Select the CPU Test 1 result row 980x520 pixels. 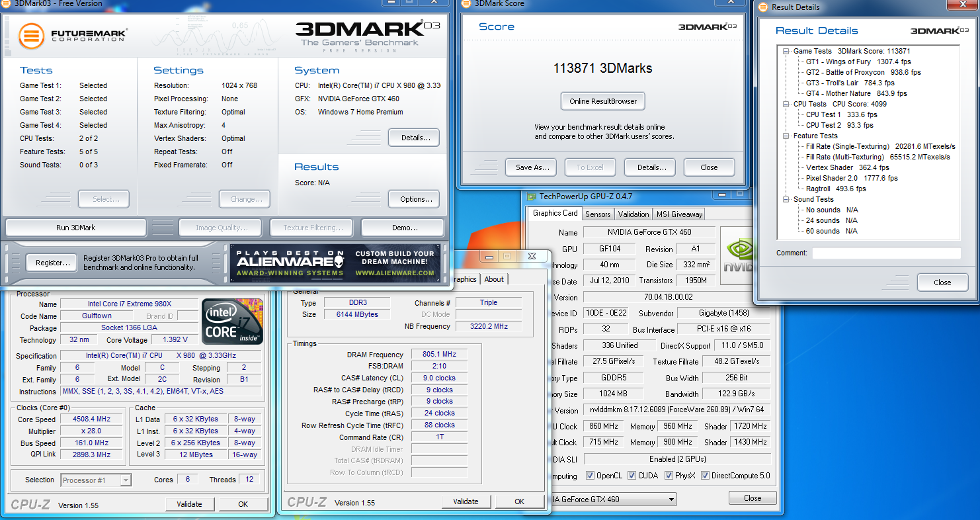842,114
